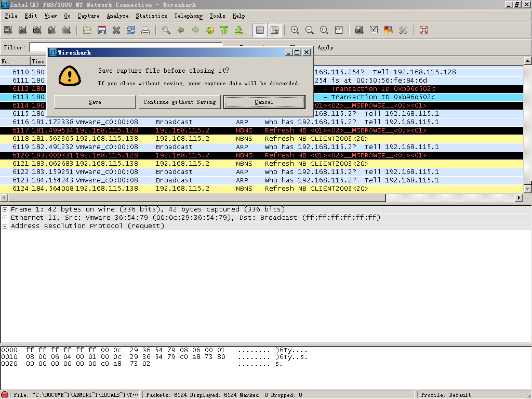Find a packet magnifier icon
The image size is (532, 399).
click(x=166, y=30)
